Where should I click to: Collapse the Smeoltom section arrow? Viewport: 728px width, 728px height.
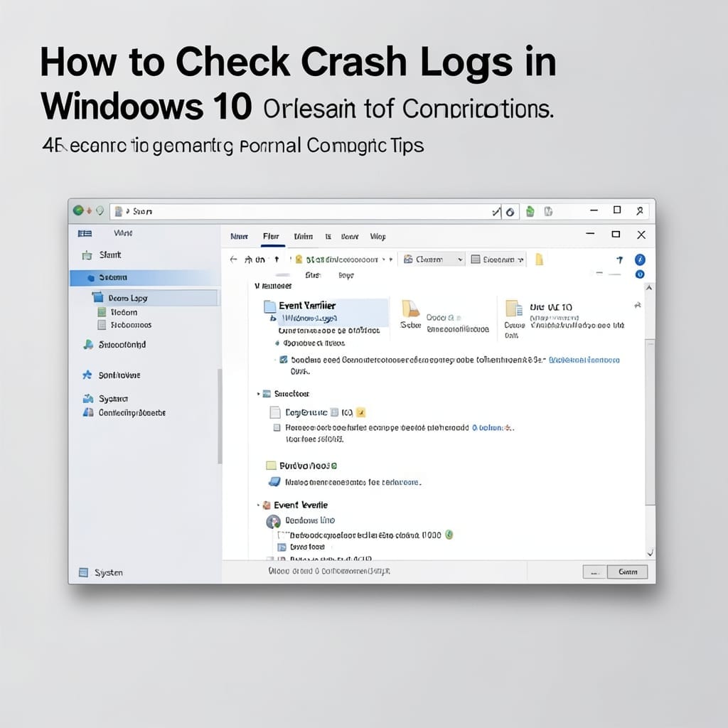tap(259, 394)
